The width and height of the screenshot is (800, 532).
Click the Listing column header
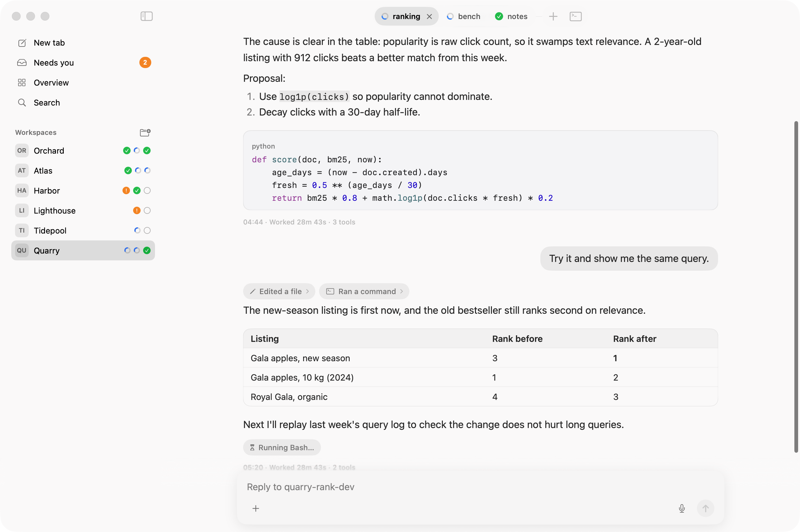tap(264, 339)
